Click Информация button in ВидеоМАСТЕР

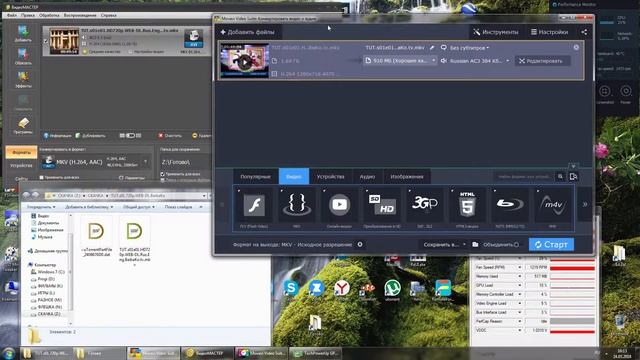tap(58, 136)
